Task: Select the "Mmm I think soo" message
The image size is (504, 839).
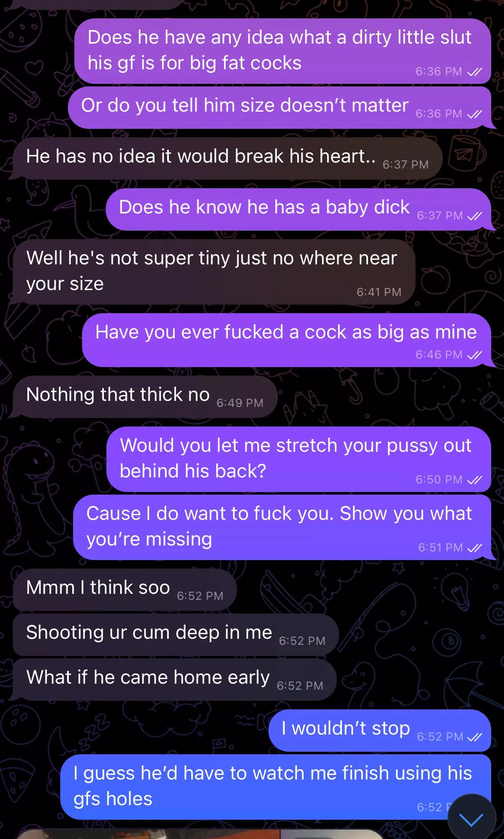Action: point(124,590)
